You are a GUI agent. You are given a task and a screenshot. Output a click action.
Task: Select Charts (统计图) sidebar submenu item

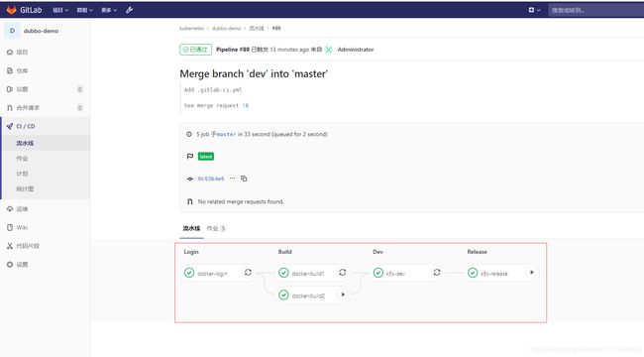tap(25, 188)
